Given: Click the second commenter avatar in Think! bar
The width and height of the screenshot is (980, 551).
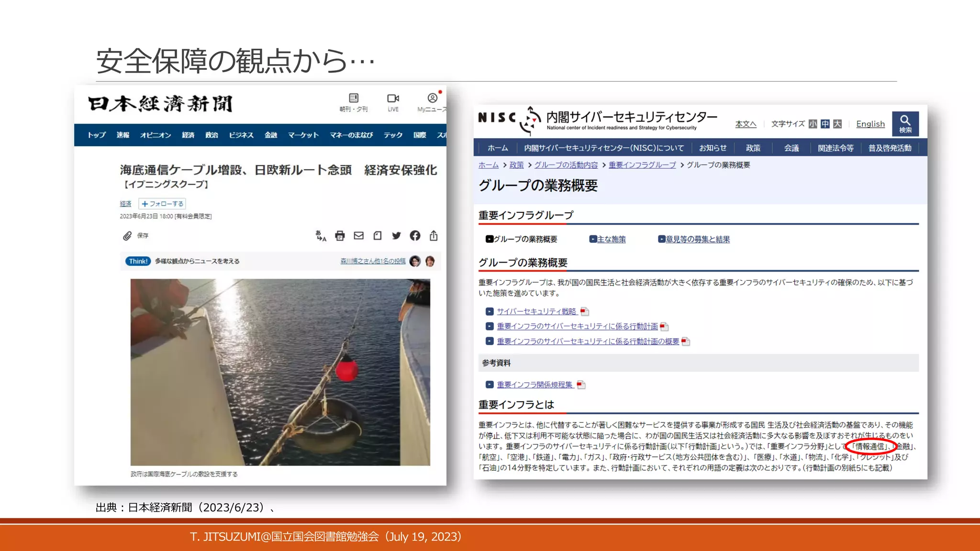Looking at the screenshot, I should click(x=430, y=261).
